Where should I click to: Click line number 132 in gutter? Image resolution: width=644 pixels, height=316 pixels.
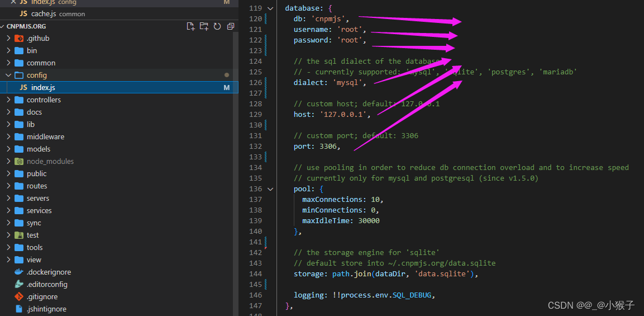click(x=255, y=146)
